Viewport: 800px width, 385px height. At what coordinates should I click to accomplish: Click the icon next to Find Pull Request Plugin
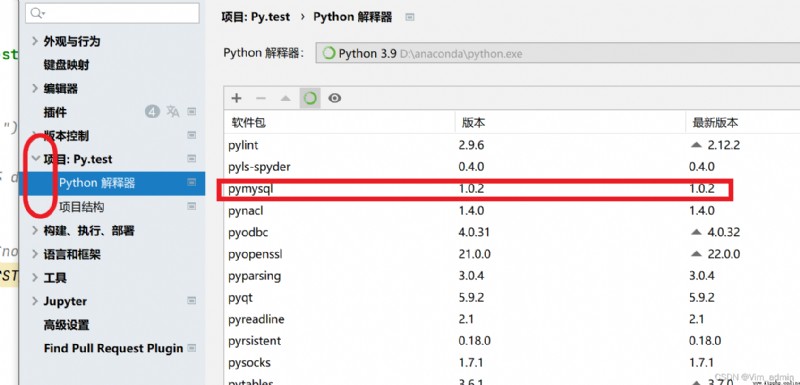coord(192,348)
